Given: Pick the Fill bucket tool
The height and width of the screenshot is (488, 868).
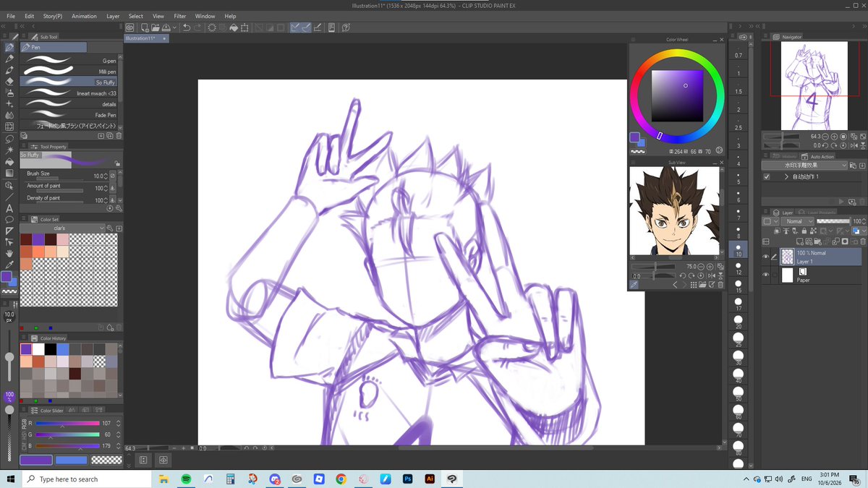Looking at the screenshot, I should pos(9,161).
